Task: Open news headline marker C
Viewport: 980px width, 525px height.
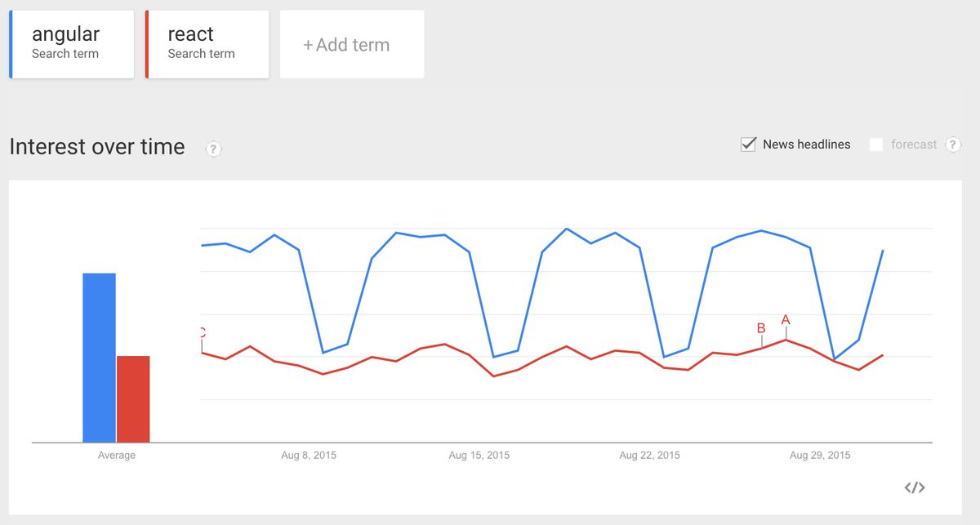Action: click(x=202, y=333)
